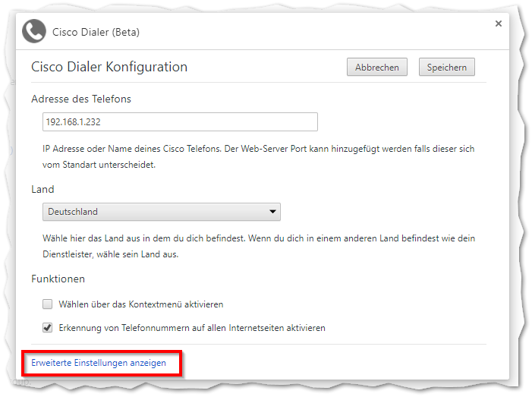
Task: Enable the Kontextmenü dialing checkbox
Action: tap(47, 304)
